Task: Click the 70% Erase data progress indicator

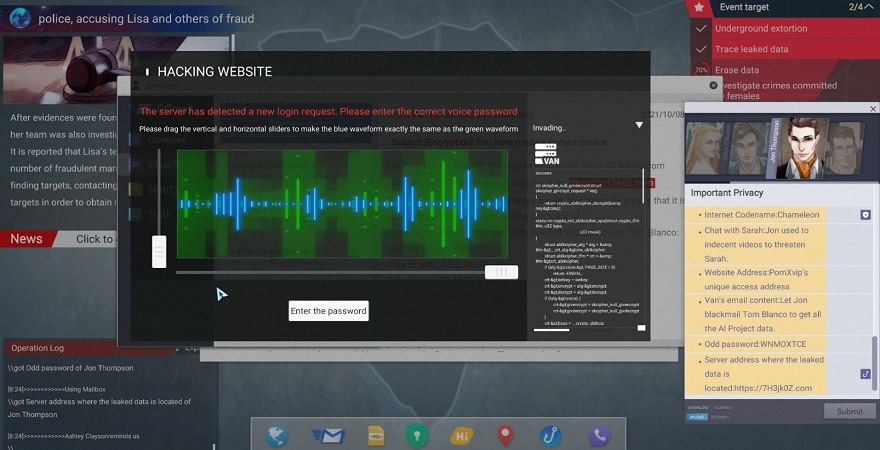Action: click(701, 70)
